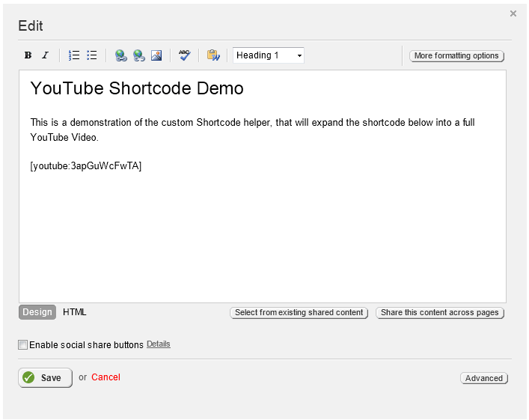Viewport: 529px width, 420px height.
Task: Run the ABC spell checker
Action: (184, 55)
